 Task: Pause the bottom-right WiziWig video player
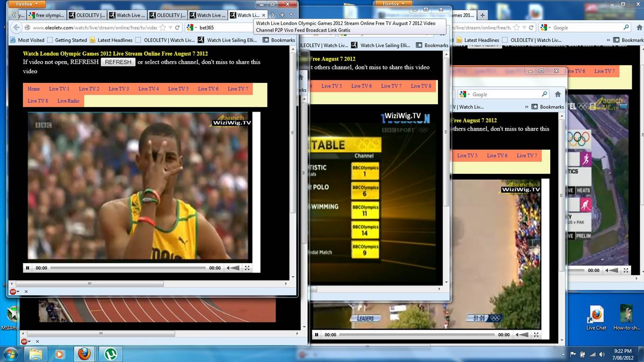click(x=316, y=335)
